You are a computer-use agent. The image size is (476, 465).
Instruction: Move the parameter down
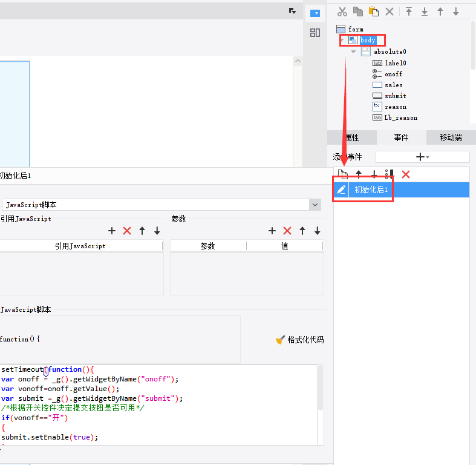pos(317,231)
